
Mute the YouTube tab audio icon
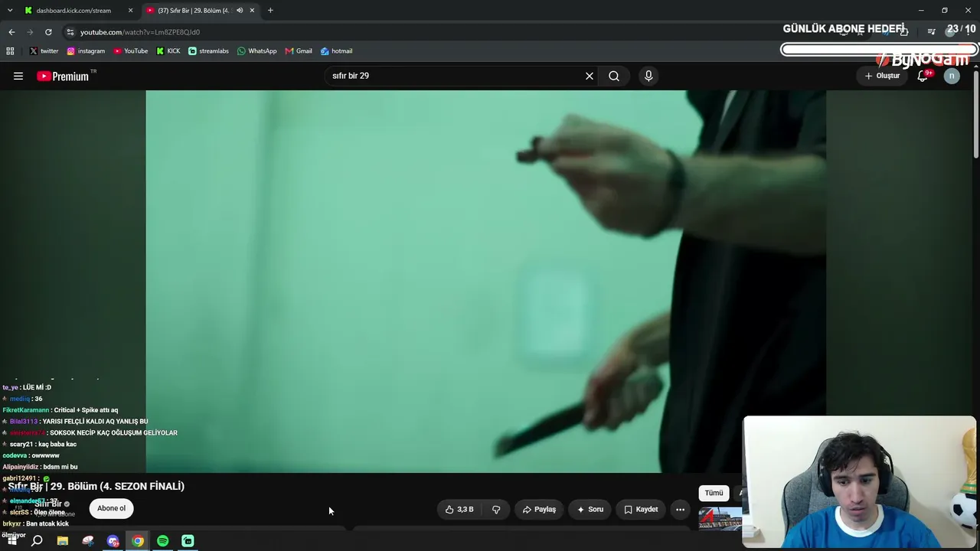coord(240,11)
